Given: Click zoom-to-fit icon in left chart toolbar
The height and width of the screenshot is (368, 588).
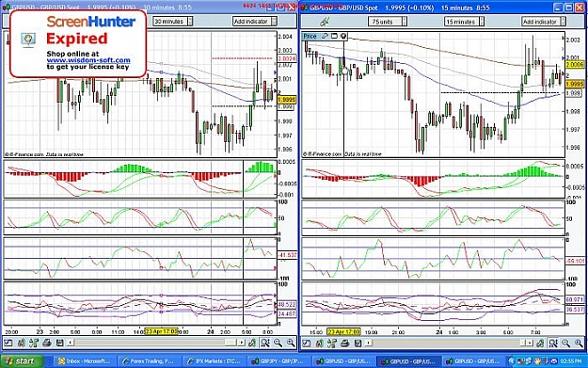Looking at the screenshot, I should pyautogui.click(x=265, y=343).
